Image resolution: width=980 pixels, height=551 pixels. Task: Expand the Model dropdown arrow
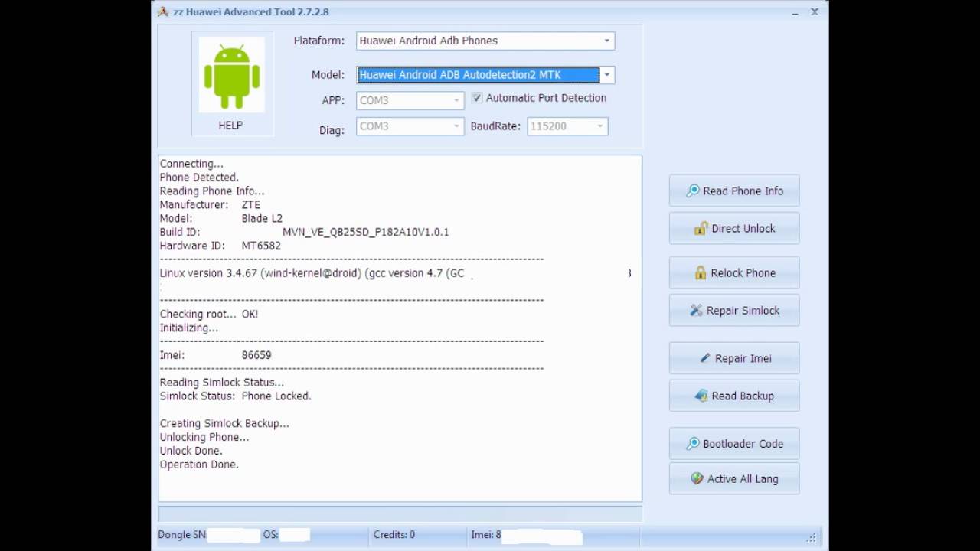pos(606,75)
